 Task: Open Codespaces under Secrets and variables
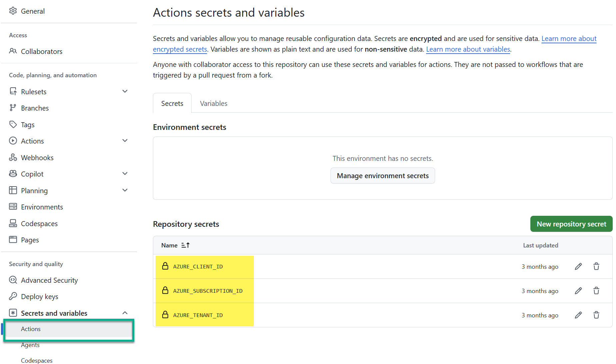tap(37, 361)
